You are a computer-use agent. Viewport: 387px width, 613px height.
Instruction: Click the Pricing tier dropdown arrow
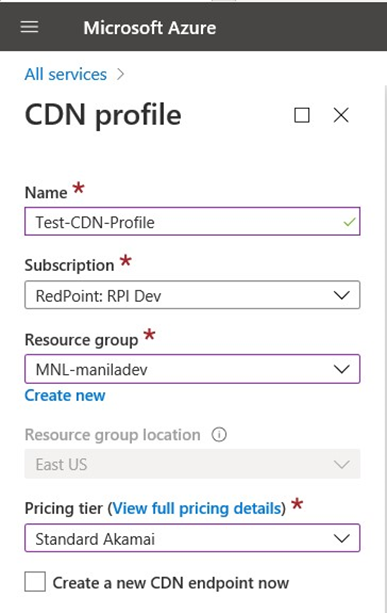click(x=341, y=538)
